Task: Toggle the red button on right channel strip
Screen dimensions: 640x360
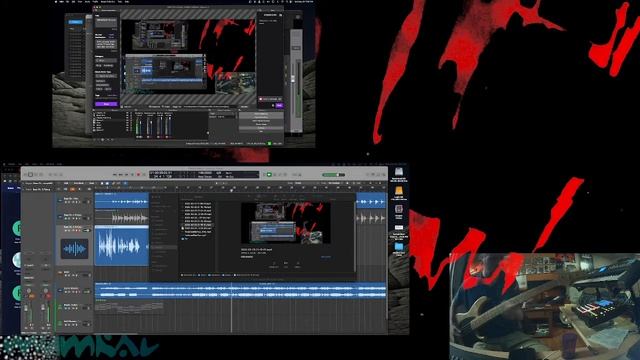Action: point(49,296)
